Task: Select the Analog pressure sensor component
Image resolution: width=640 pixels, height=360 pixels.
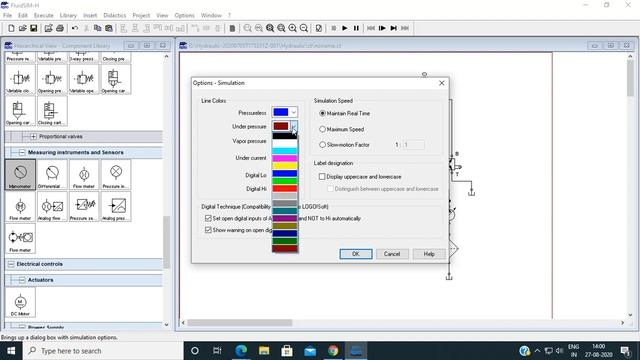Action: 116,207
